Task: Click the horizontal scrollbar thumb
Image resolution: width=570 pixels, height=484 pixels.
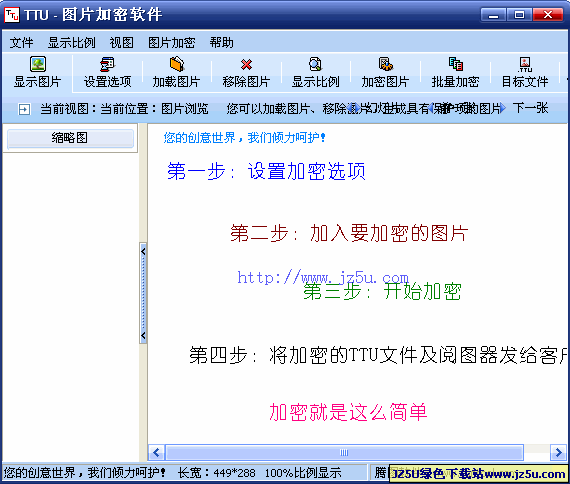Action: click(344, 452)
